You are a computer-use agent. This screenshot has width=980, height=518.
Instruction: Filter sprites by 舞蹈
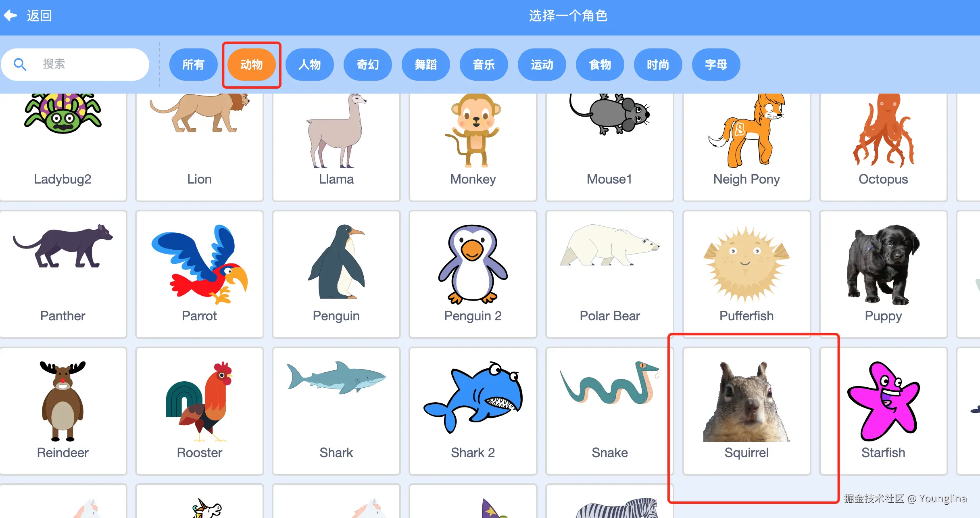[x=425, y=65]
